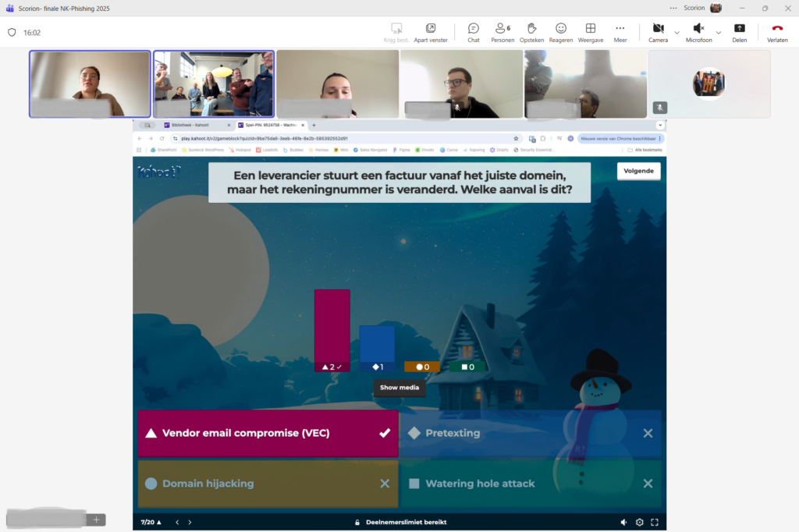Select the group room video thumbnail
This screenshot has height=532, width=799.
(214, 84)
